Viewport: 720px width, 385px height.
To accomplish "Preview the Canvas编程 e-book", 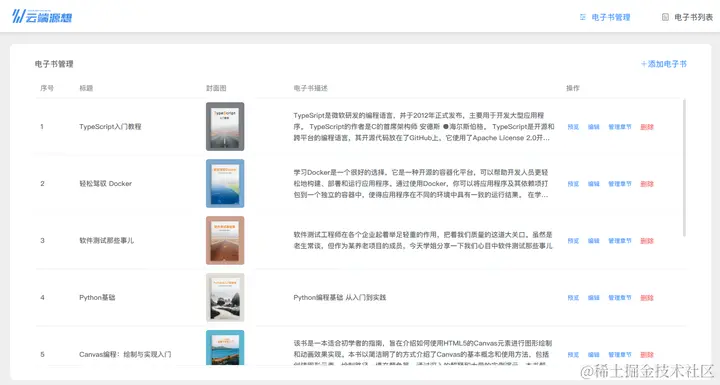I will click(573, 355).
